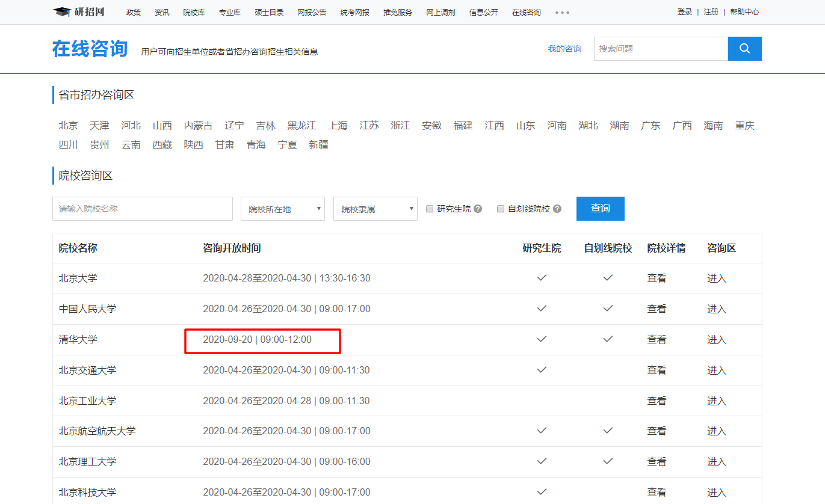Expand the 院校所在地 dropdown
The image size is (825, 504).
pyautogui.click(x=283, y=209)
